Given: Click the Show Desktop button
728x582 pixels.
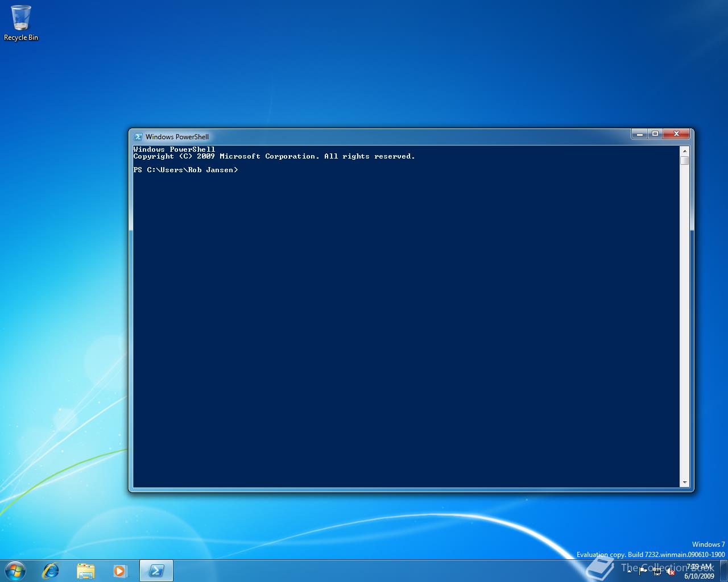Looking at the screenshot, I should pos(723,571).
